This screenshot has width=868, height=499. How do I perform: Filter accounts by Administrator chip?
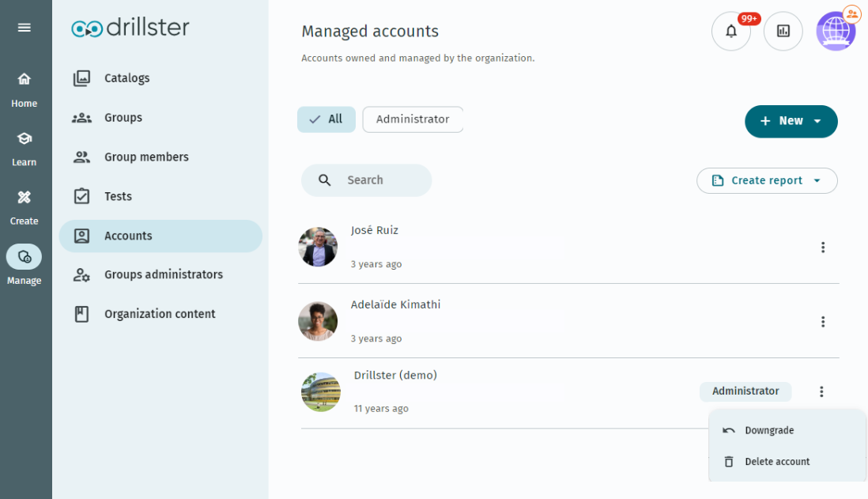click(x=413, y=119)
